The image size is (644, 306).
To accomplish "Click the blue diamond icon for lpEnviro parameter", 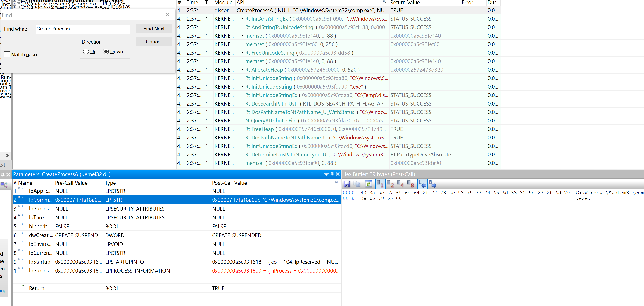I will 23,241.
